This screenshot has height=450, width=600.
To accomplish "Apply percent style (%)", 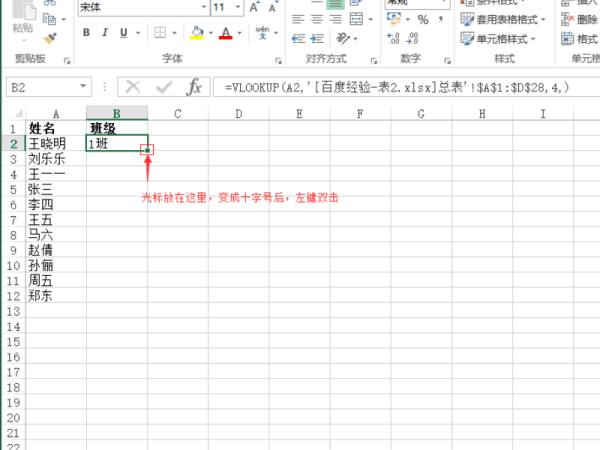I will [423, 20].
